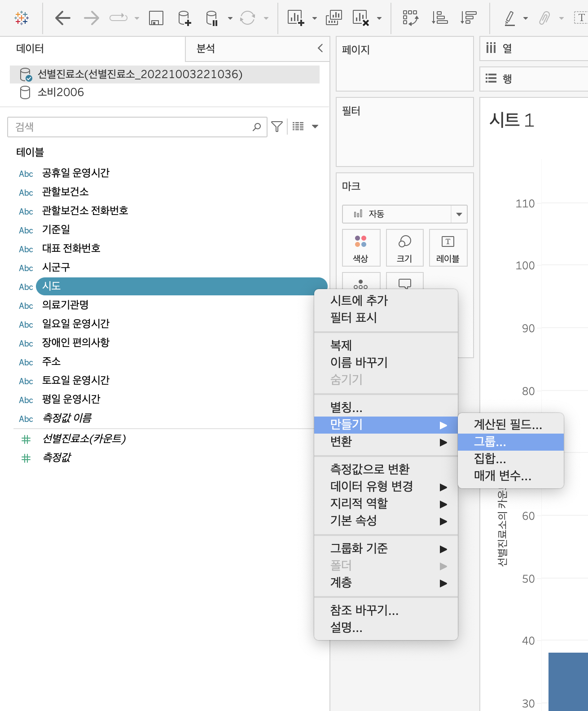588x711 pixels.
Task: Open dropdown next to Replay Animation
Action: [137, 18]
